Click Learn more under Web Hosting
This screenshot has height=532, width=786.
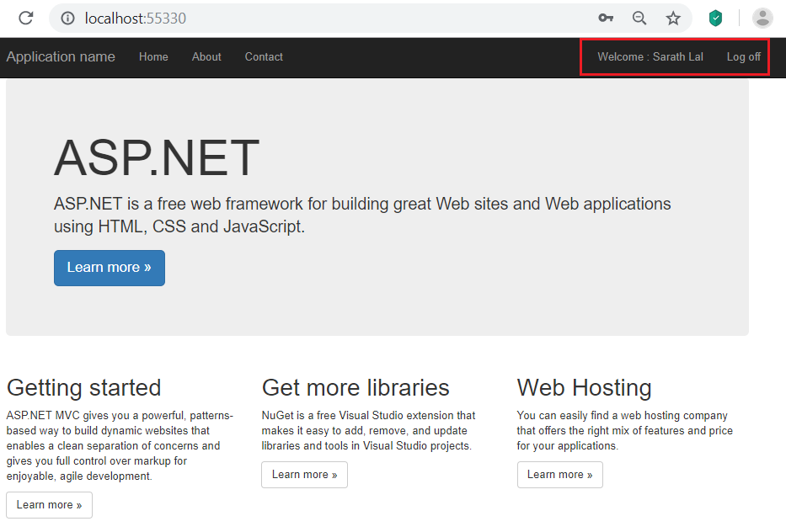pos(559,474)
